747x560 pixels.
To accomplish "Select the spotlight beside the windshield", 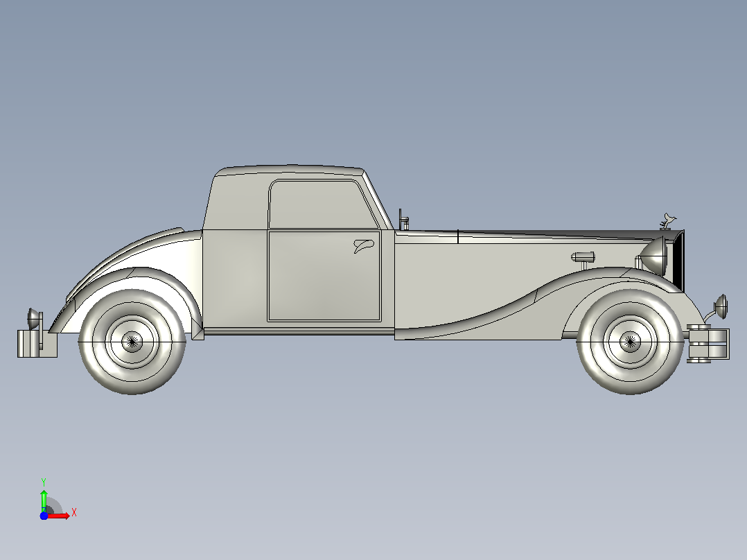I will point(403,219).
